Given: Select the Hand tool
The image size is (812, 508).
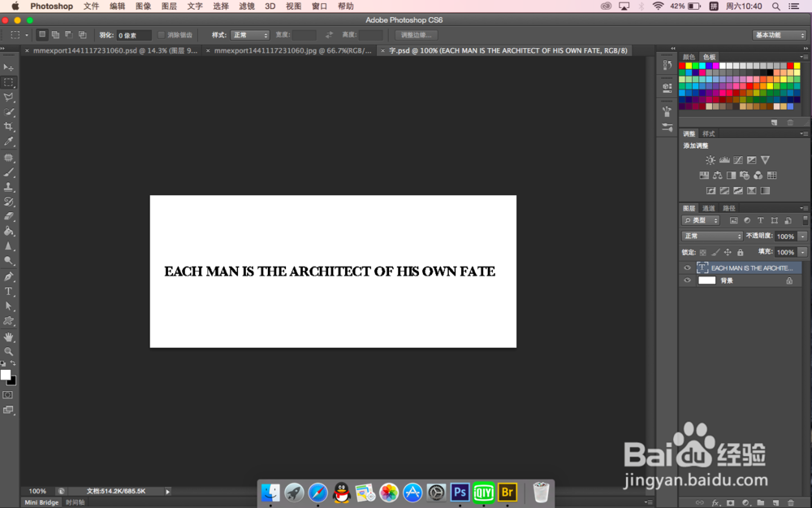Looking at the screenshot, I should point(9,337).
